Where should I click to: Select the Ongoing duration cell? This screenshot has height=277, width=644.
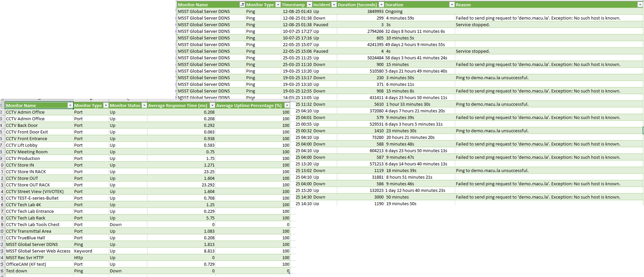click(394, 11)
